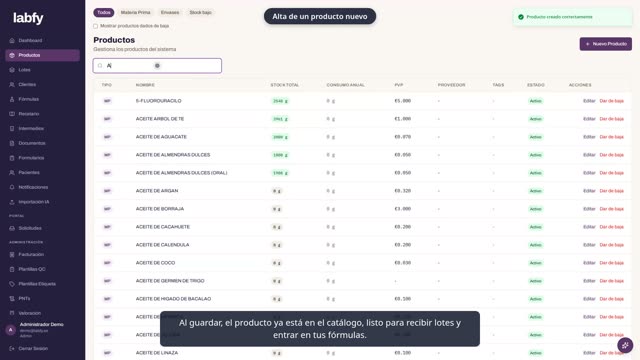The height and width of the screenshot is (360, 640).
Task: Click the TIPO column header
Action: point(107,85)
